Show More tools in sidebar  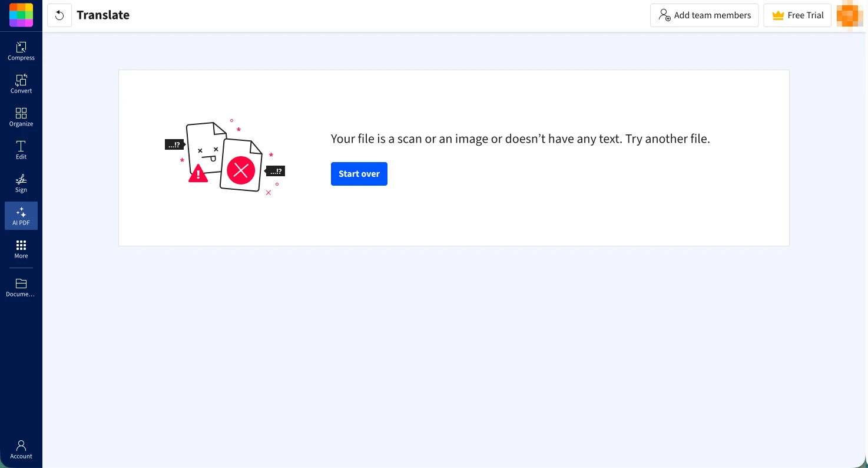pyautogui.click(x=21, y=249)
